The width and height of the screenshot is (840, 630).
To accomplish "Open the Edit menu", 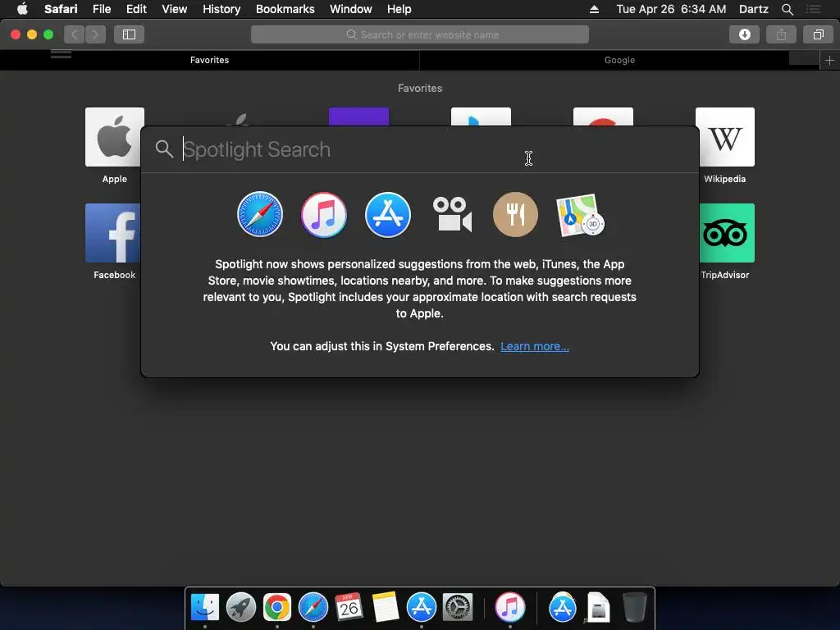I will click(136, 9).
